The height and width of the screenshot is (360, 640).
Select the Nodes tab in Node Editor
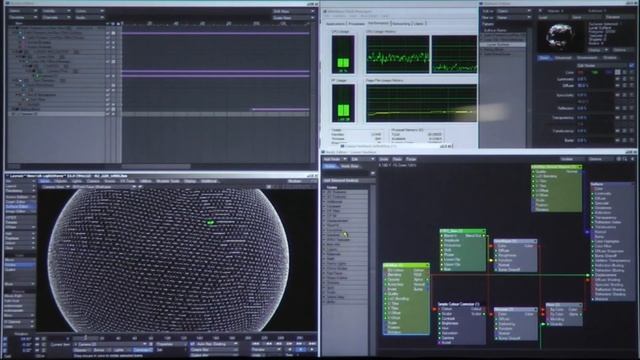[x=330, y=166]
